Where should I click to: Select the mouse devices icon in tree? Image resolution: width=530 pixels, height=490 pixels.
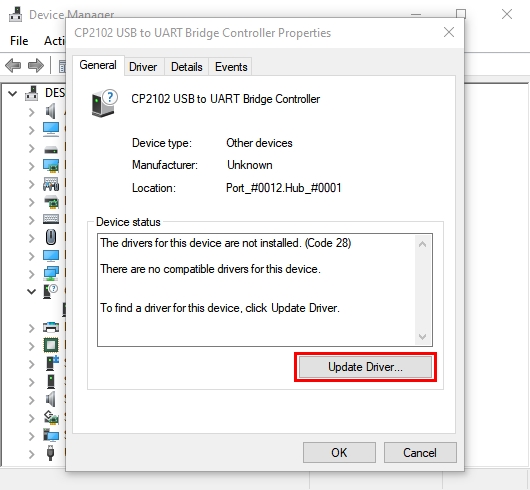[51, 237]
